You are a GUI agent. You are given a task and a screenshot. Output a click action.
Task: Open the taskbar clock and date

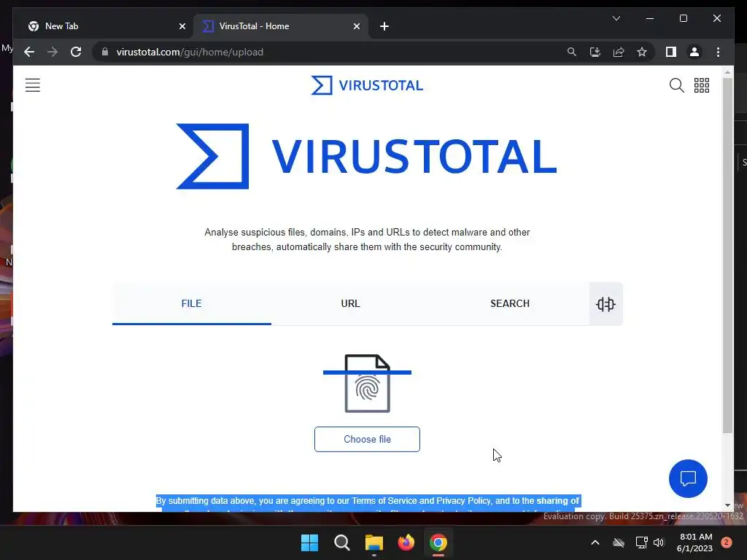(x=695, y=542)
